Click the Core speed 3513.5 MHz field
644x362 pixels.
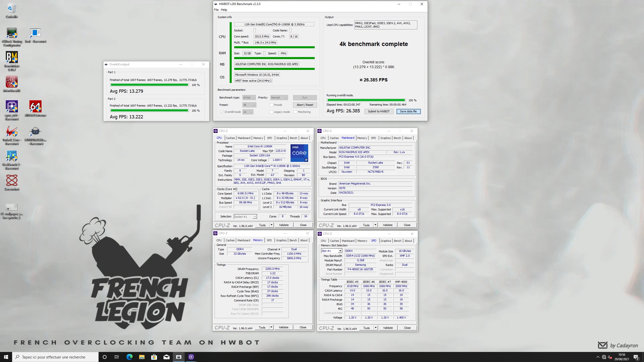coord(262,36)
